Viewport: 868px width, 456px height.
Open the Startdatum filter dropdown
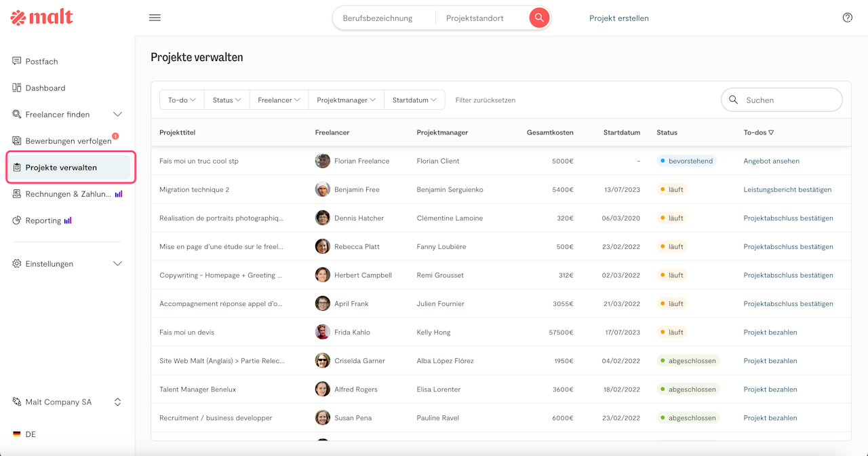coord(414,100)
